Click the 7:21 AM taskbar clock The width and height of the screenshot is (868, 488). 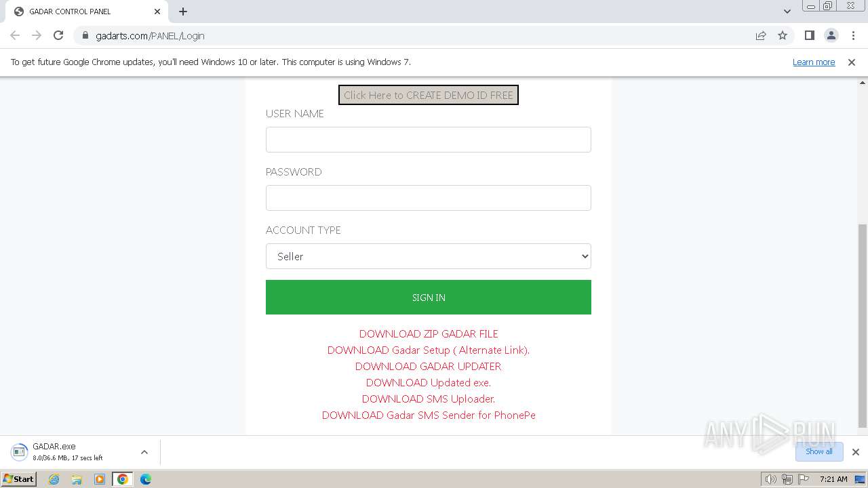point(833,479)
